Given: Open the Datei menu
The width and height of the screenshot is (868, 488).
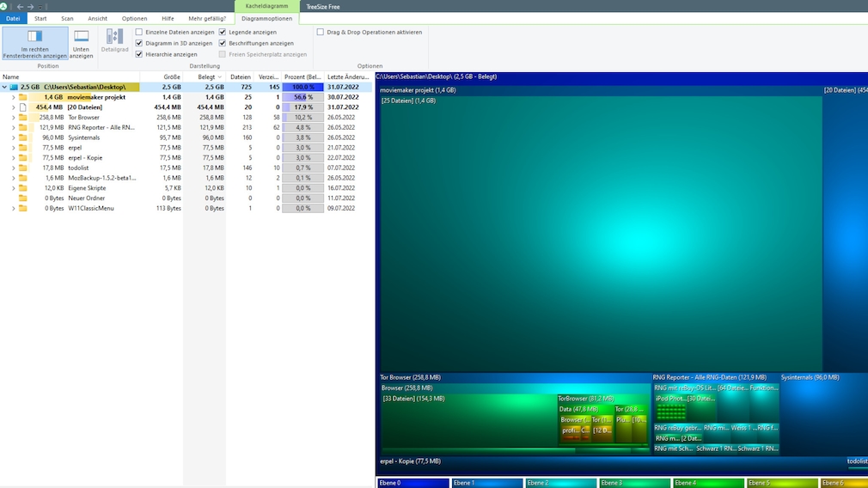Looking at the screenshot, I should (x=13, y=18).
